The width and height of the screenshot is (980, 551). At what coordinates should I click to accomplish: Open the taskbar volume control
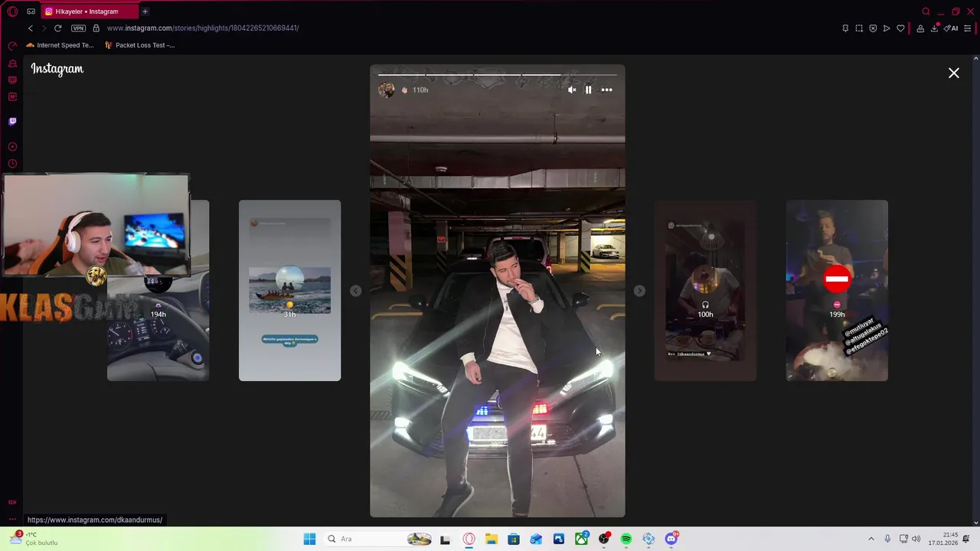click(916, 539)
